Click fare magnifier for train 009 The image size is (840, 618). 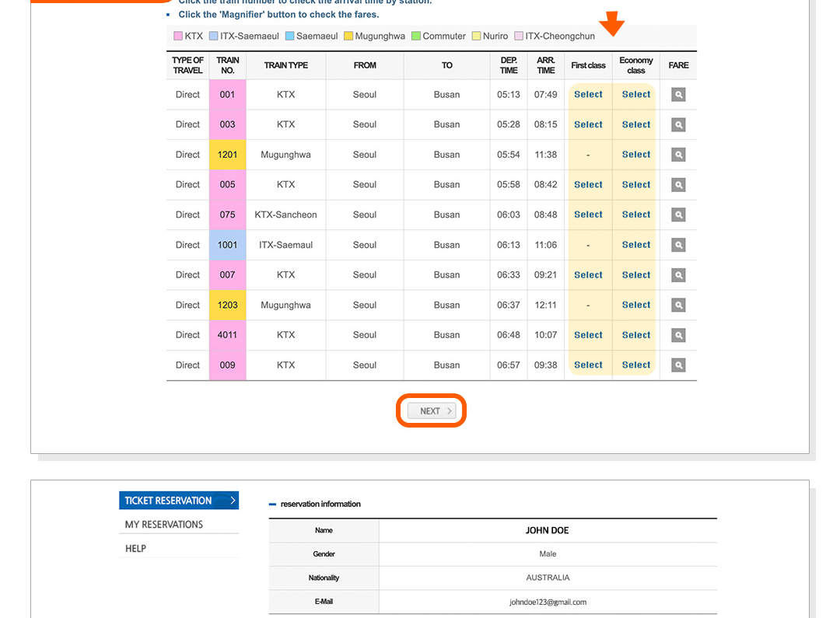(678, 365)
